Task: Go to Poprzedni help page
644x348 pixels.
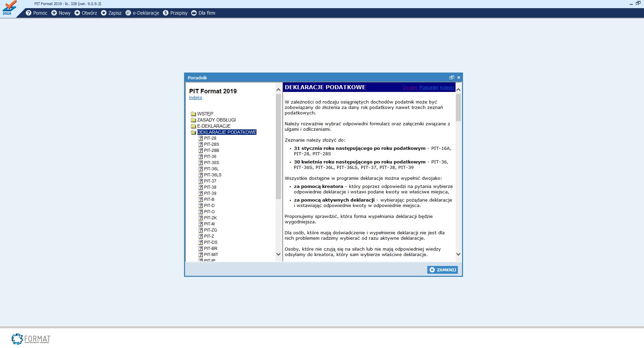Action: (x=429, y=88)
